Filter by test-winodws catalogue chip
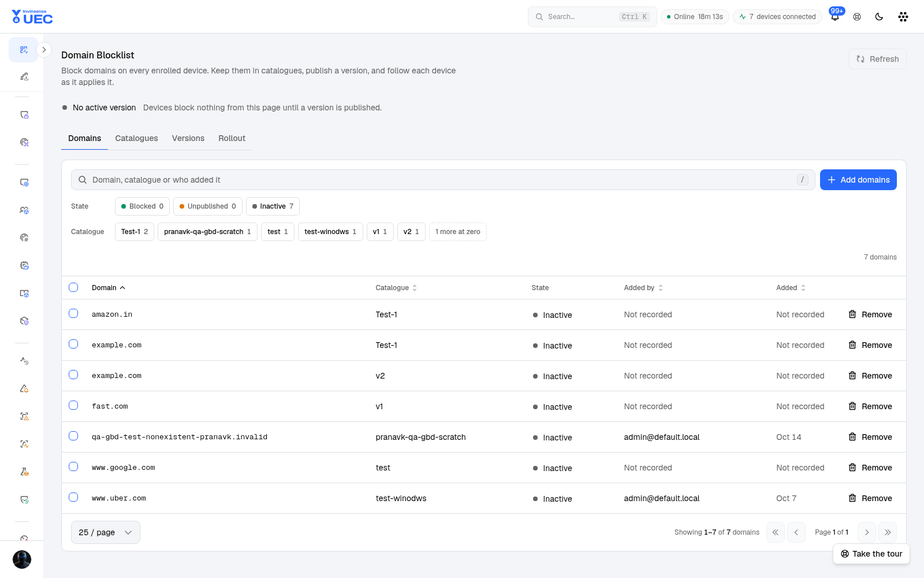Image resolution: width=924 pixels, height=578 pixels. 330,232
